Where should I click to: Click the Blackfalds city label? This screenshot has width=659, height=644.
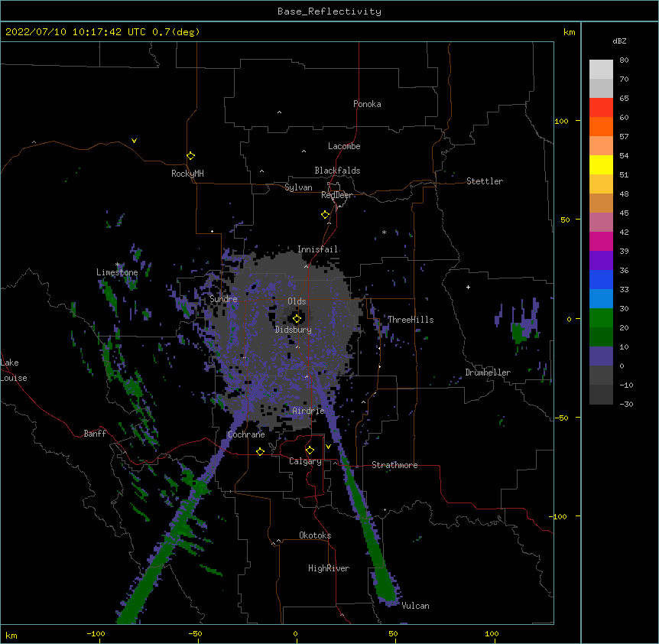click(337, 171)
